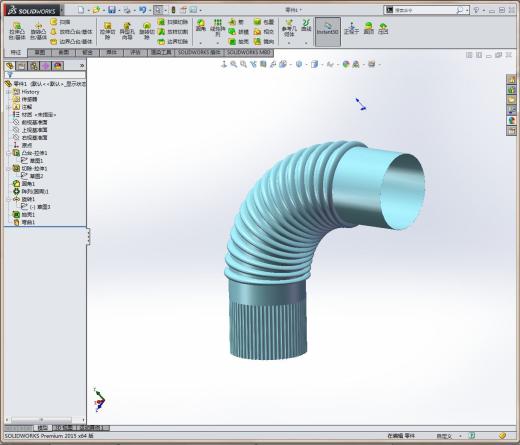The height and width of the screenshot is (445, 520).
Task: Click the Extruded Cut tool
Action: tap(107, 31)
